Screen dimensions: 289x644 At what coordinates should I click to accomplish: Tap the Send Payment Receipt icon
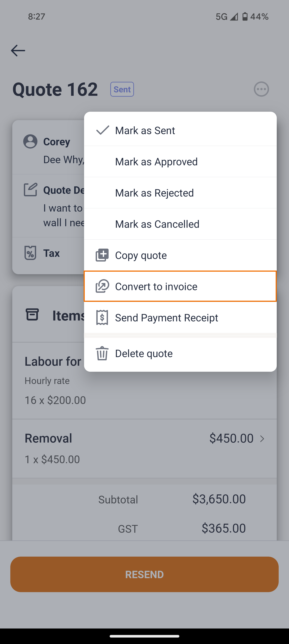point(102,317)
